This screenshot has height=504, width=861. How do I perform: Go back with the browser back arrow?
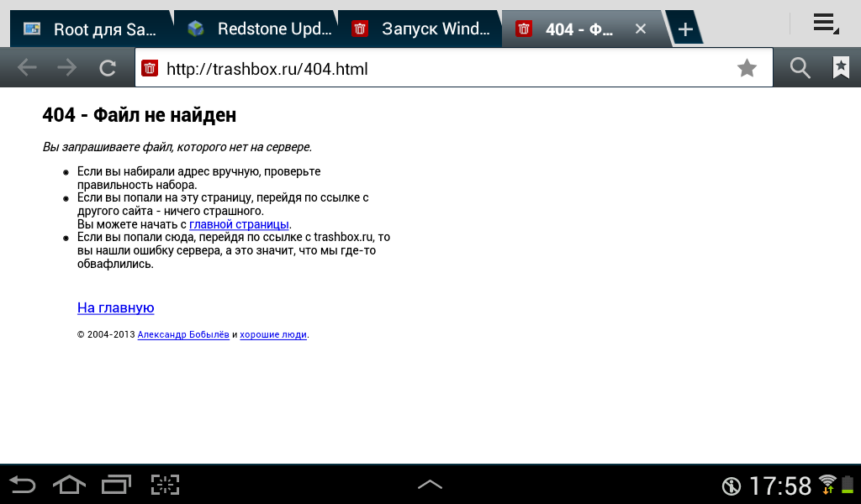[27, 68]
